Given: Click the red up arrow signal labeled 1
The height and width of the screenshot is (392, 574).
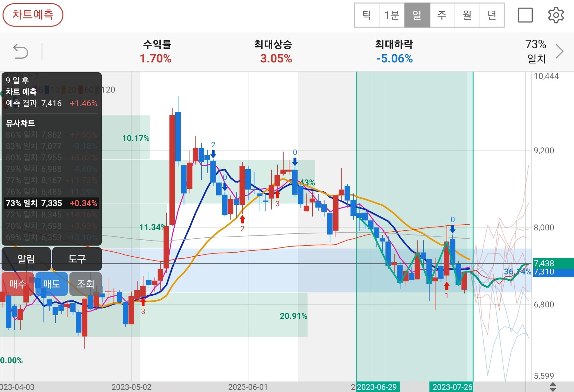Looking at the screenshot, I should (447, 286).
